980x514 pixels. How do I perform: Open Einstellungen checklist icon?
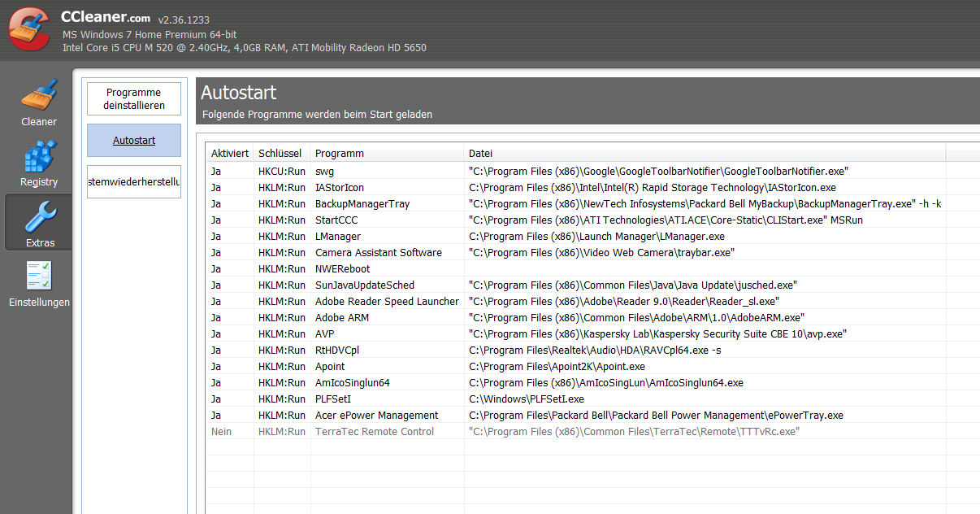click(x=39, y=276)
